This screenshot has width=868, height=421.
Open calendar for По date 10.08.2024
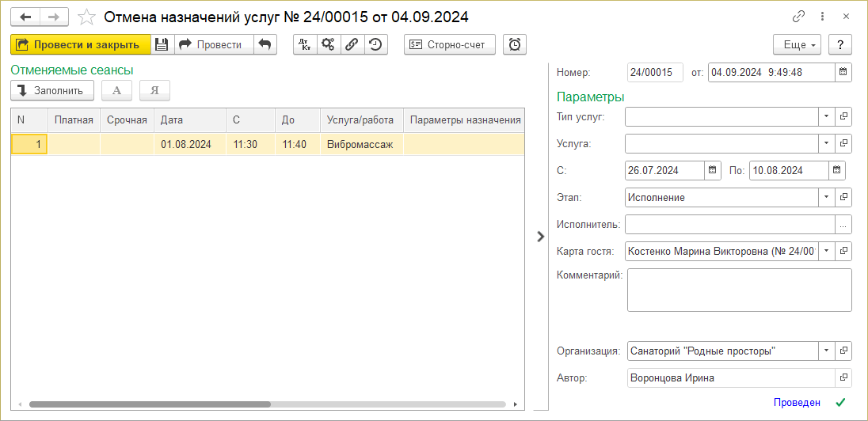[x=837, y=170]
